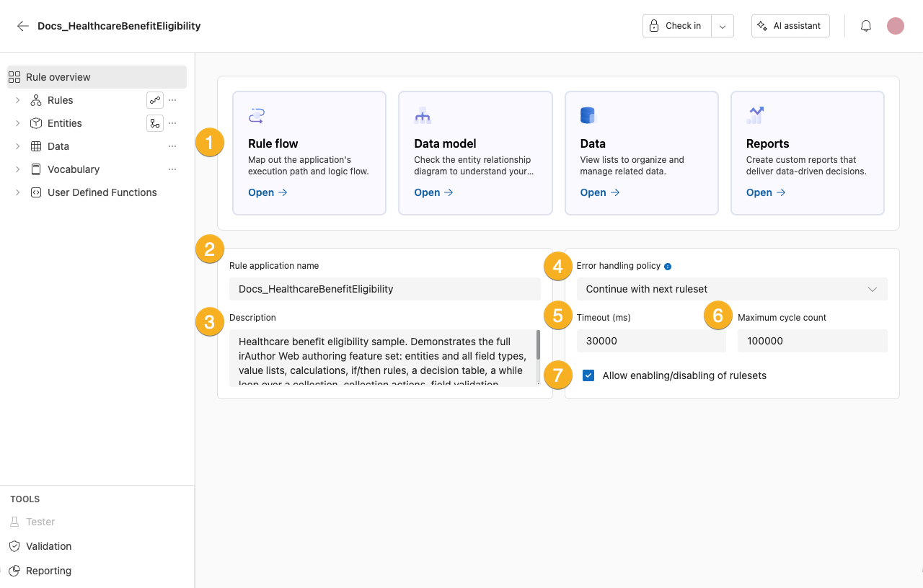Expand the Vocabulary tree node

[x=18, y=169]
